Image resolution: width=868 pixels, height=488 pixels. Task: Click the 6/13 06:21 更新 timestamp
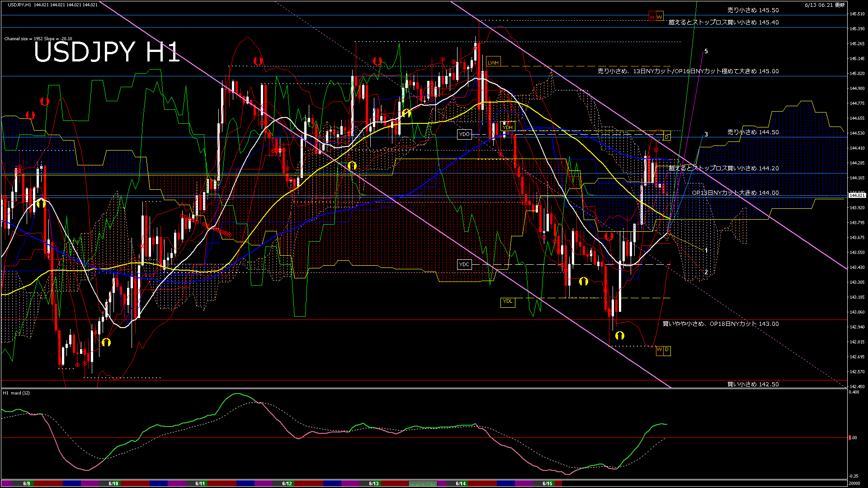pos(825,5)
